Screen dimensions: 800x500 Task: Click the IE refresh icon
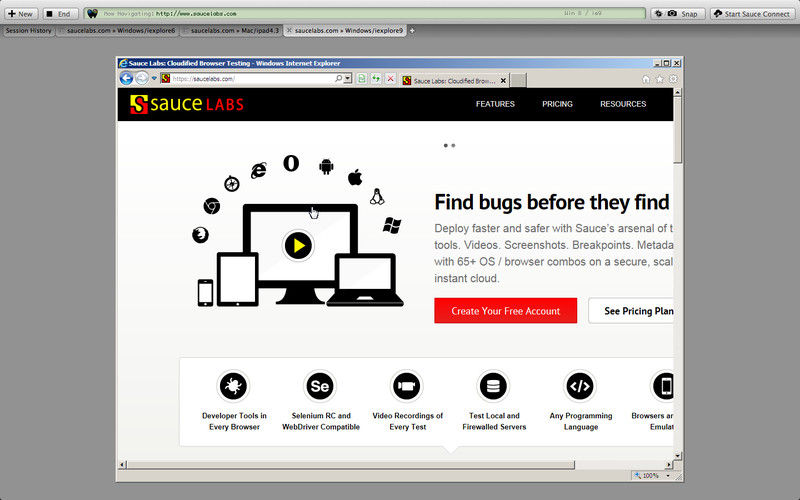(x=376, y=79)
